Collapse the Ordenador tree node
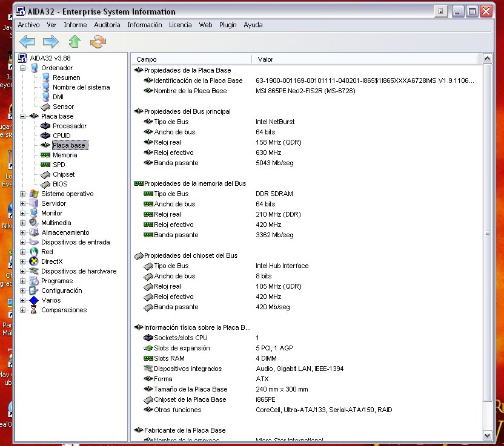504x446 pixels. [x=22, y=68]
